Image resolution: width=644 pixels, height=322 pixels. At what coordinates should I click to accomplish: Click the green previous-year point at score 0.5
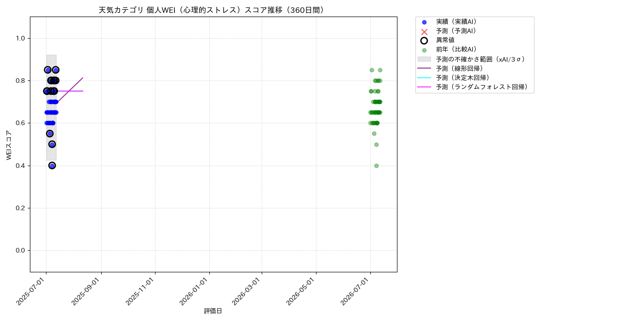pyautogui.click(x=376, y=144)
